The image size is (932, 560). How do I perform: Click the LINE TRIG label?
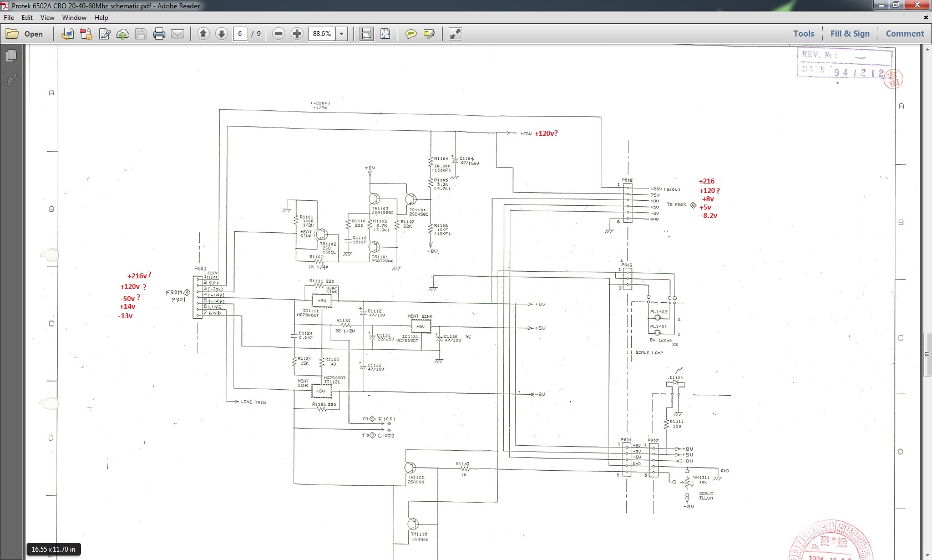(x=253, y=402)
